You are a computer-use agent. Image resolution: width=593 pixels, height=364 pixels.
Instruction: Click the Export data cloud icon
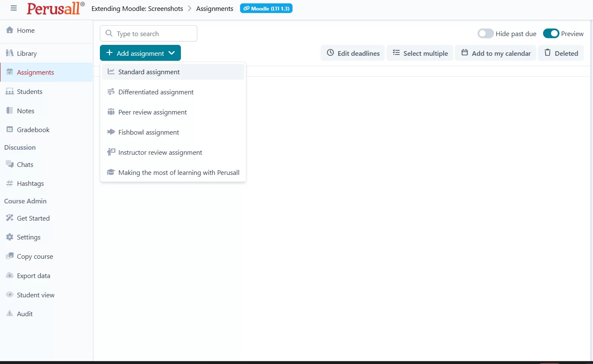click(x=10, y=276)
